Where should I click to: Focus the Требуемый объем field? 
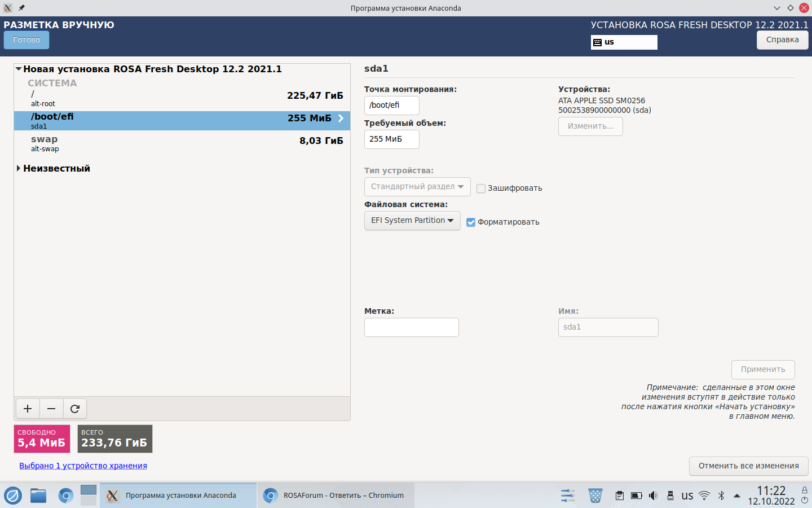coord(391,139)
